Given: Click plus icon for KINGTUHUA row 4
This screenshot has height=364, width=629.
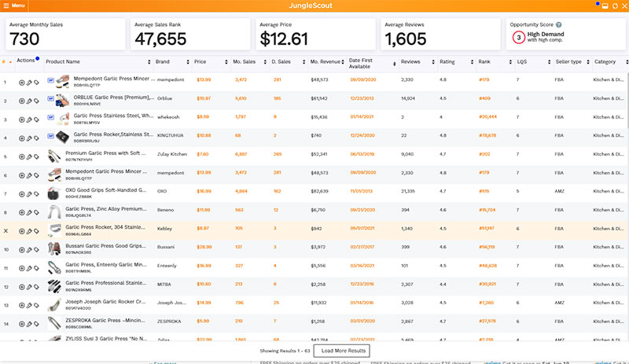Looking at the screenshot, I should point(22,138).
